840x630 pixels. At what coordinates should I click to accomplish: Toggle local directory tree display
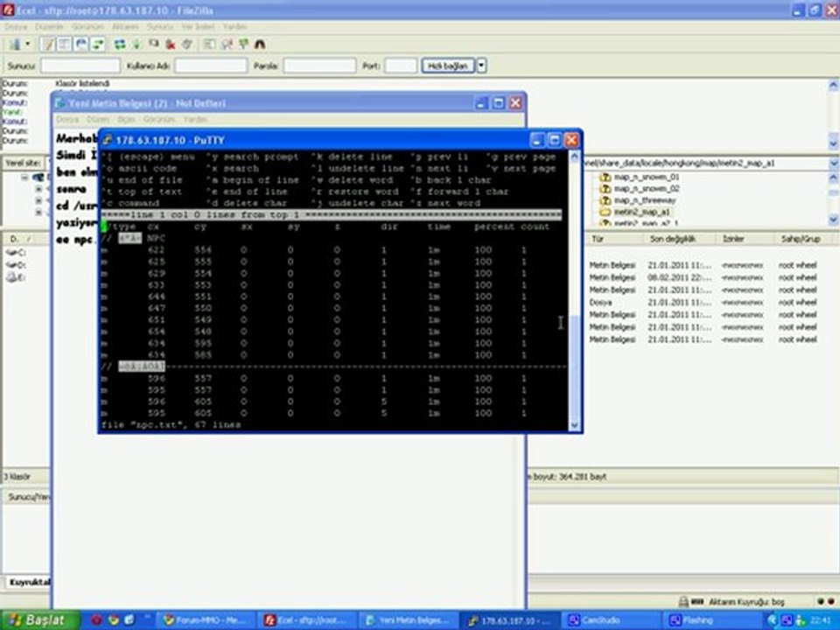(x=64, y=45)
